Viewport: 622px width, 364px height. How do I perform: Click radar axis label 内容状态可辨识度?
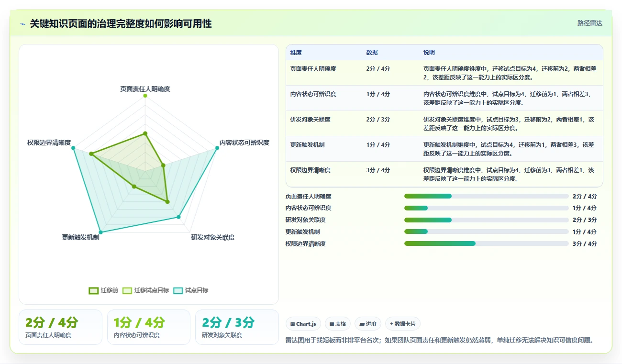coord(244,143)
